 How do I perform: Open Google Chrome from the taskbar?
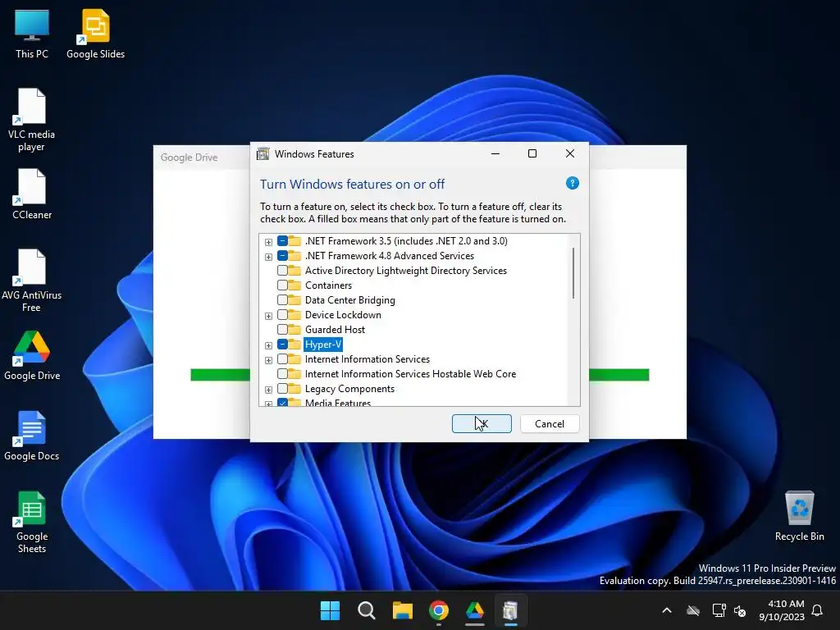[x=439, y=610]
